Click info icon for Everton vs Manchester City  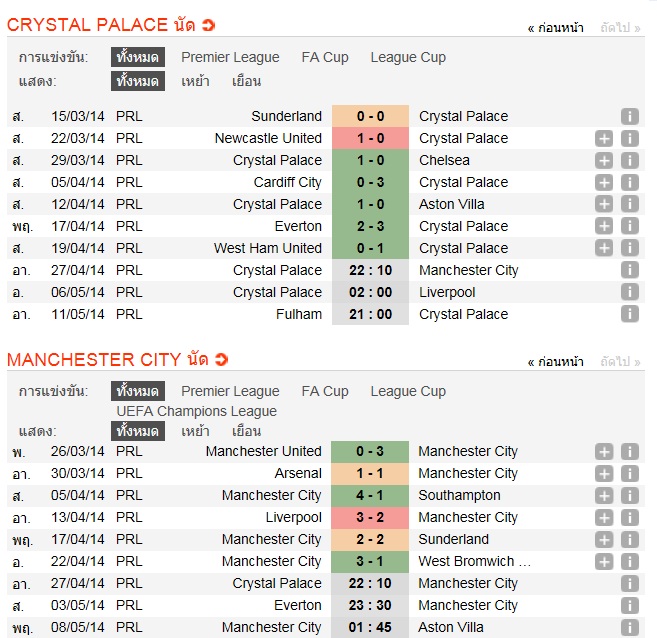[x=629, y=605]
